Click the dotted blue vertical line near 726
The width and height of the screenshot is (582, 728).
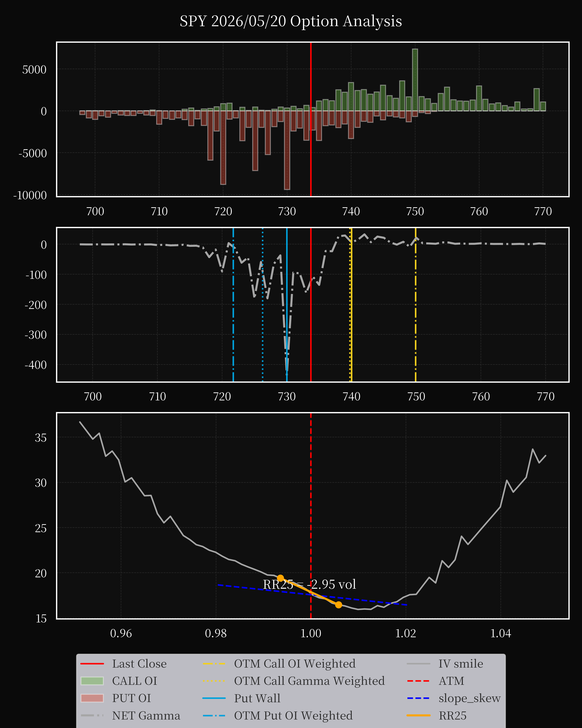tap(262, 305)
